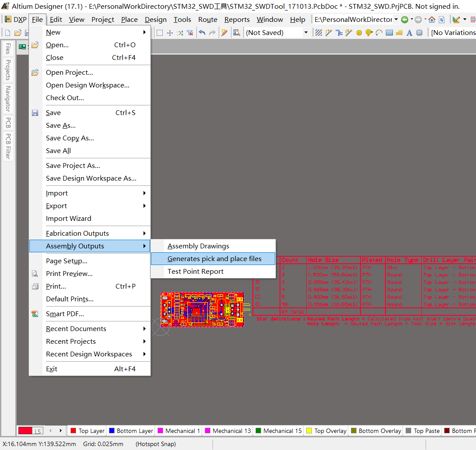Click the gray forward navigation arrow
Screen dimensions: 476x450
(418, 20)
